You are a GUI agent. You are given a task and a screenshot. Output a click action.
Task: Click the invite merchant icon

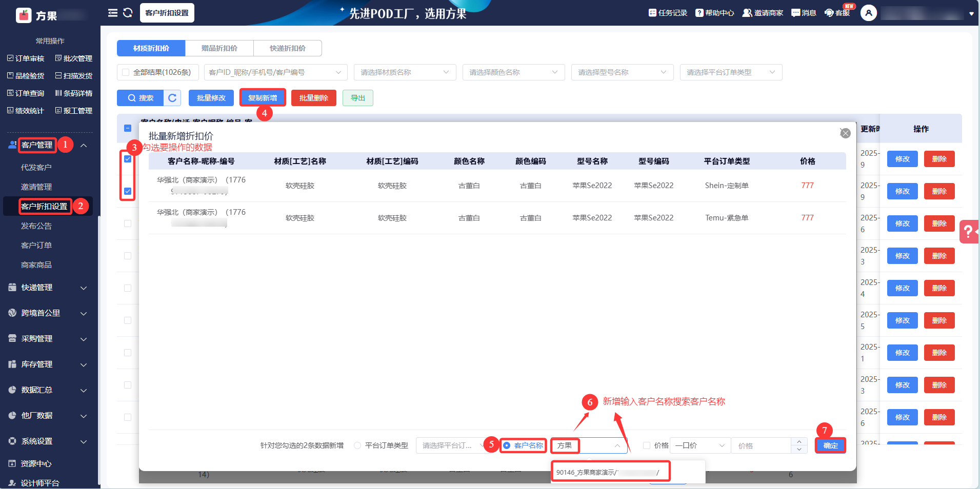click(747, 13)
